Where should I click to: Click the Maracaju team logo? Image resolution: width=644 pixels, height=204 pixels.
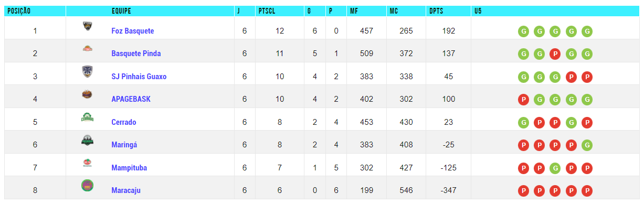point(88,185)
